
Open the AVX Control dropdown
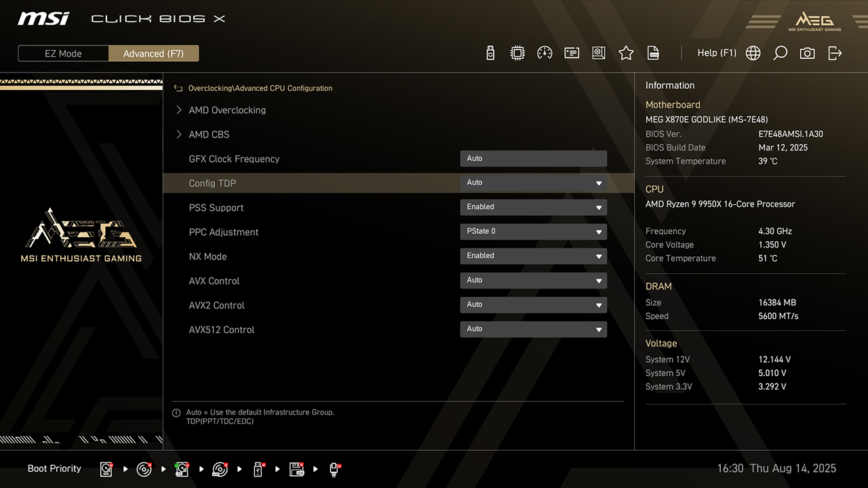(x=534, y=281)
